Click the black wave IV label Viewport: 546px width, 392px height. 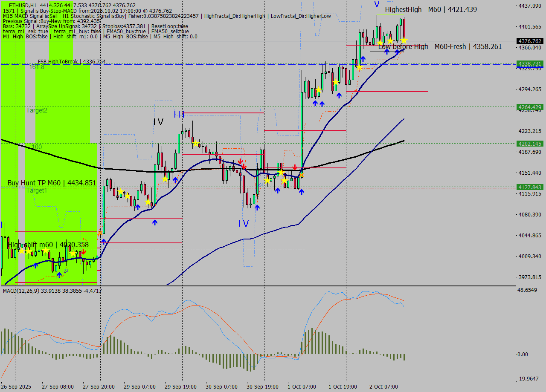[x=158, y=122]
